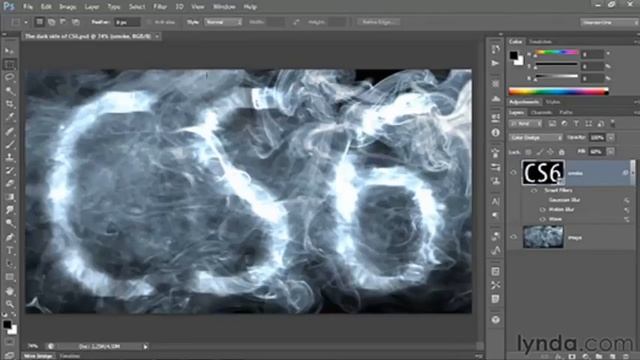Select the Crop tool

(10, 104)
